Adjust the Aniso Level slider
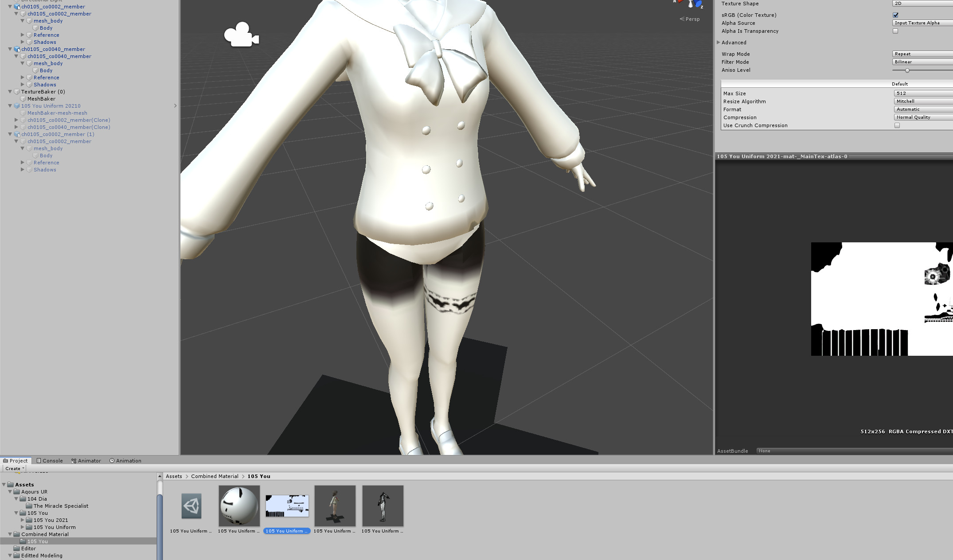953x560 pixels. pos(907,70)
